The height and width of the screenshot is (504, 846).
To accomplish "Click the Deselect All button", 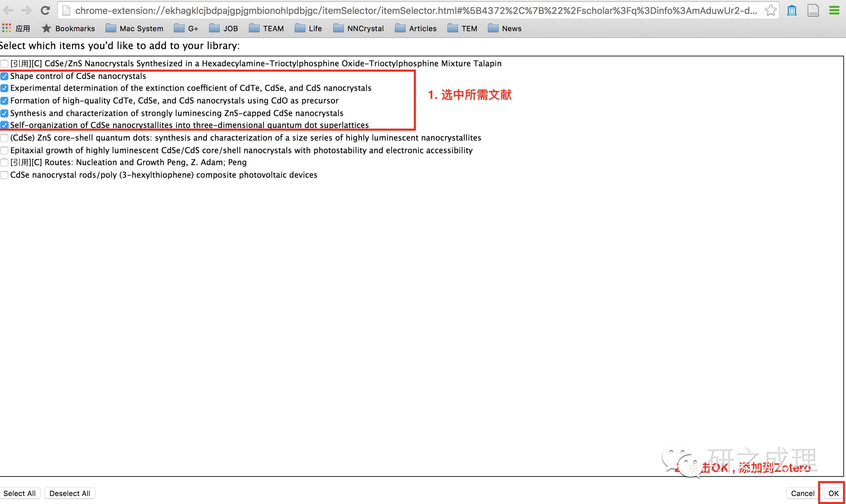I will click(x=70, y=493).
